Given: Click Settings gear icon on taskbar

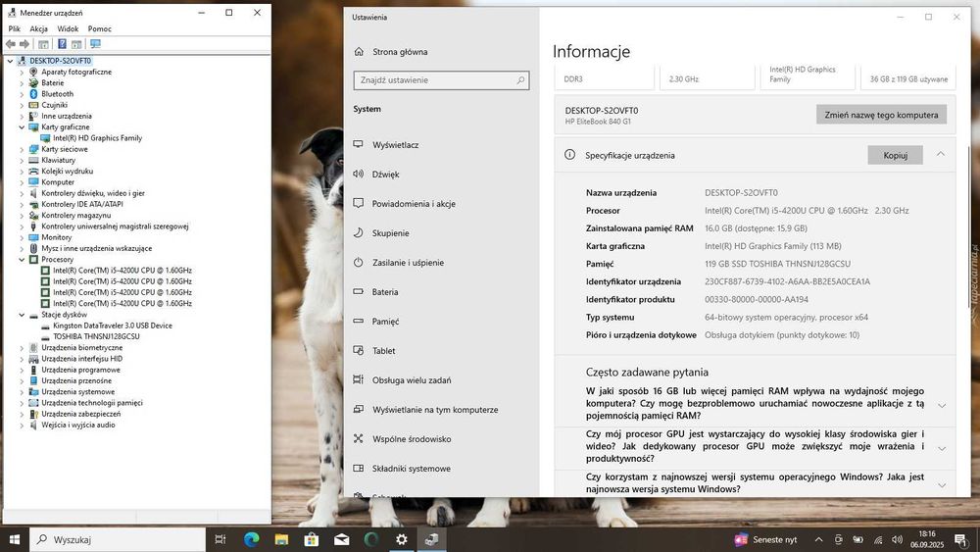Looking at the screenshot, I should tap(401, 539).
